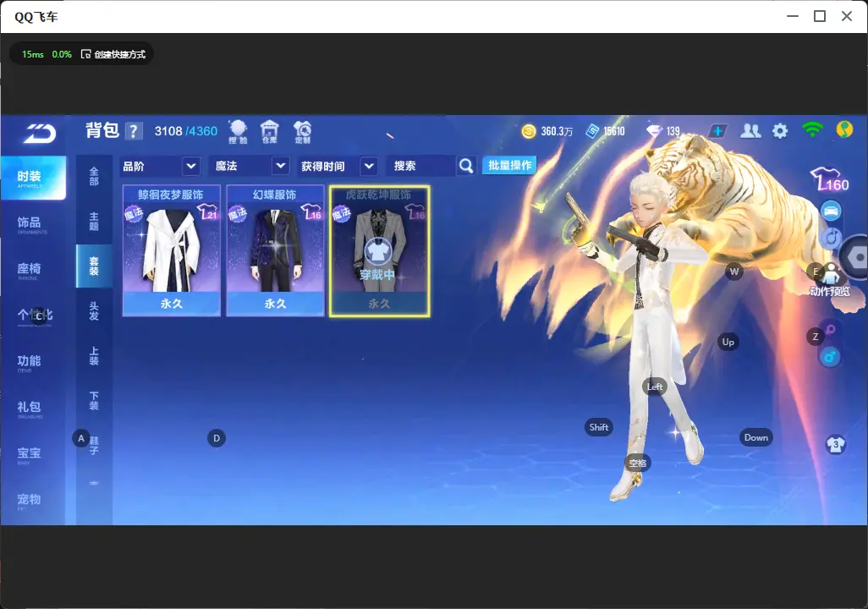
Task: Click the 穿戴中 wearing shirt badge
Action: pos(378,252)
